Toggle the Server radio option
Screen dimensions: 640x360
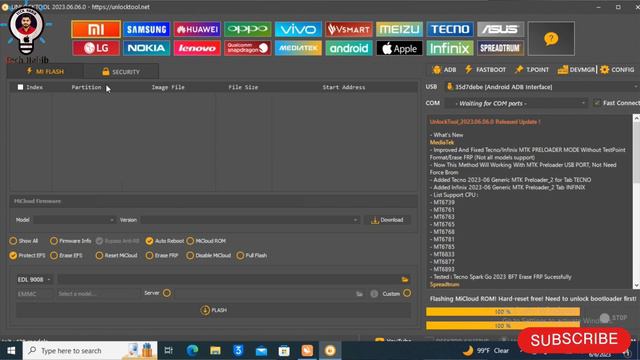(167, 293)
